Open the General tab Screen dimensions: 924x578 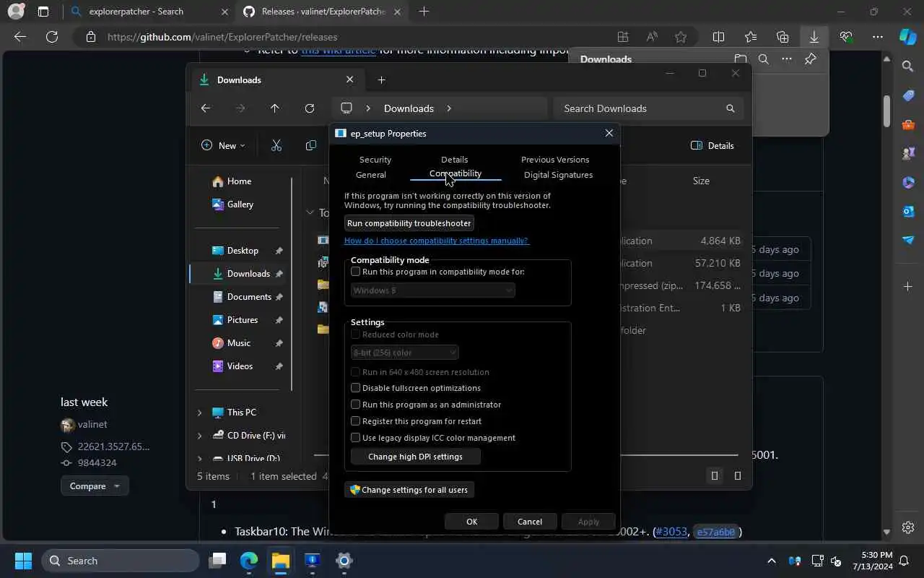click(371, 175)
